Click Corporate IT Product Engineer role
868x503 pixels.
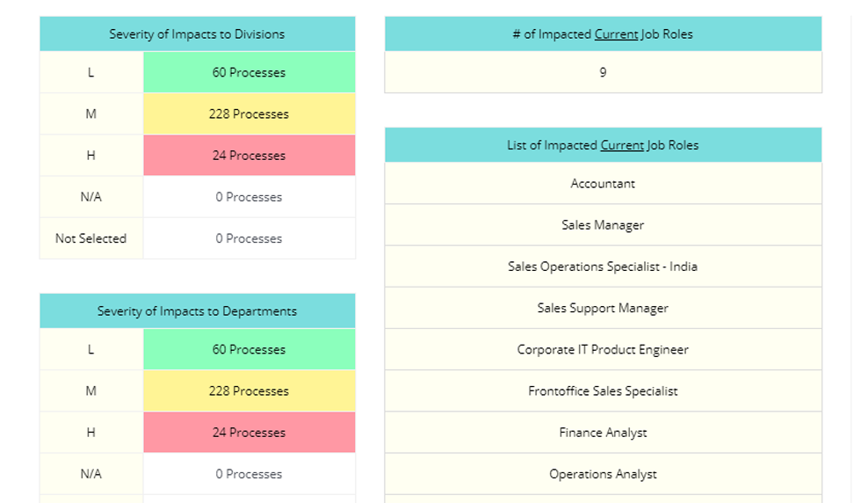coord(603,350)
